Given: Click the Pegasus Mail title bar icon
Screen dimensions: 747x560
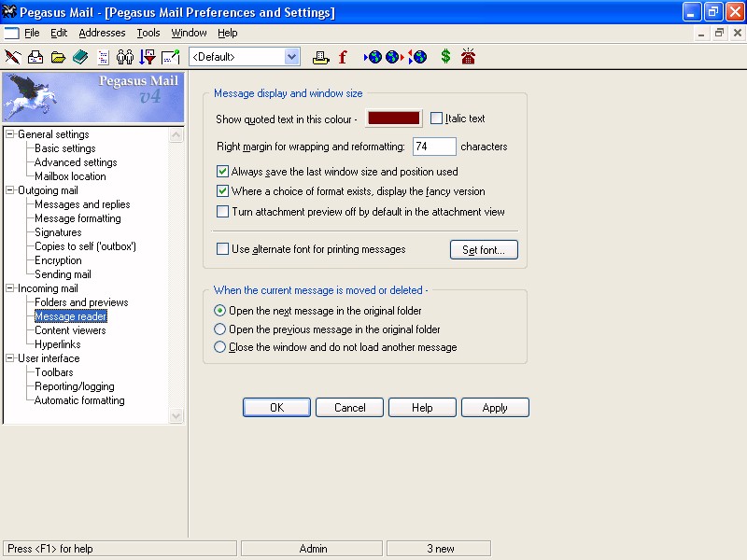Looking at the screenshot, I should [x=9, y=11].
